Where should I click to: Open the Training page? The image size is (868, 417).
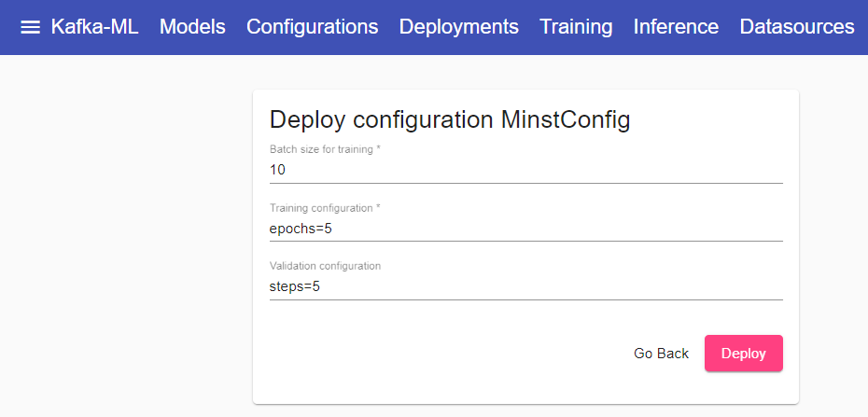click(576, 26)
